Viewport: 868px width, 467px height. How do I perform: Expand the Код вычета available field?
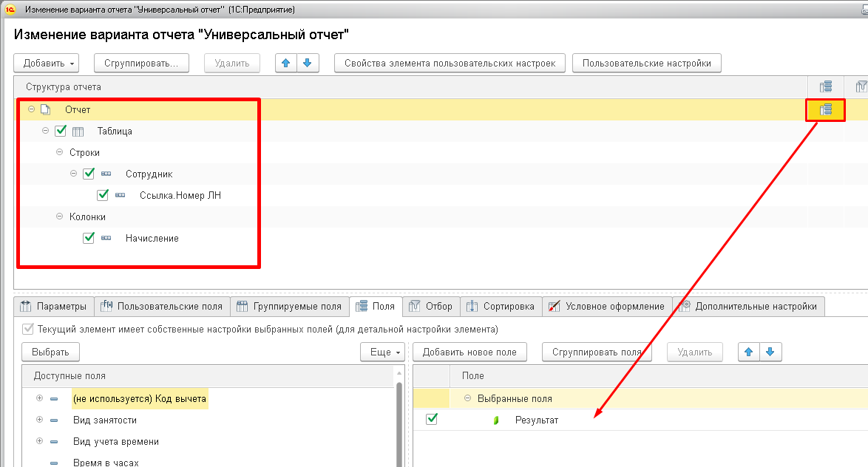pyautogui.click(x=39, y=398)
